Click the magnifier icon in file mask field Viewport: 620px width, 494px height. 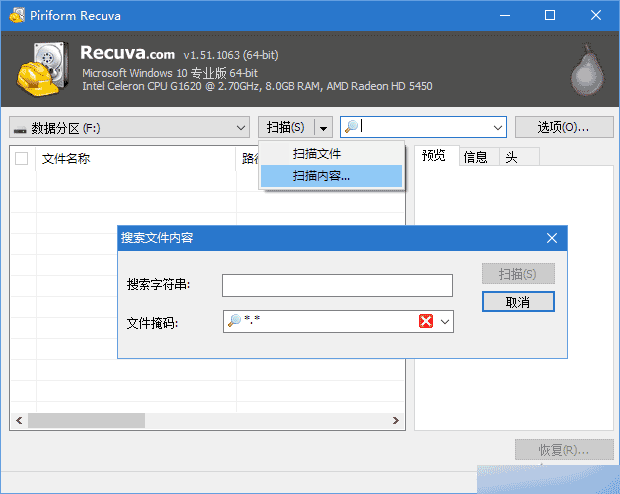tap(234, 320)
